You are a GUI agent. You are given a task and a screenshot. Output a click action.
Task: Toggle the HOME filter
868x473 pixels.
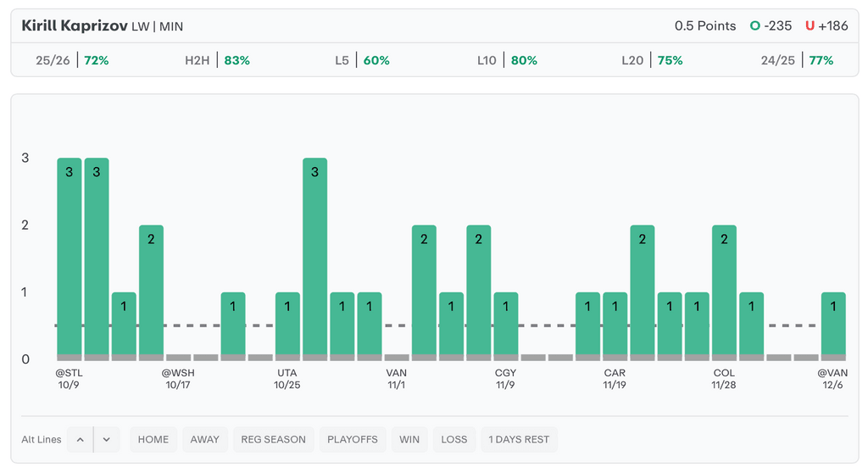coord(153,439)
